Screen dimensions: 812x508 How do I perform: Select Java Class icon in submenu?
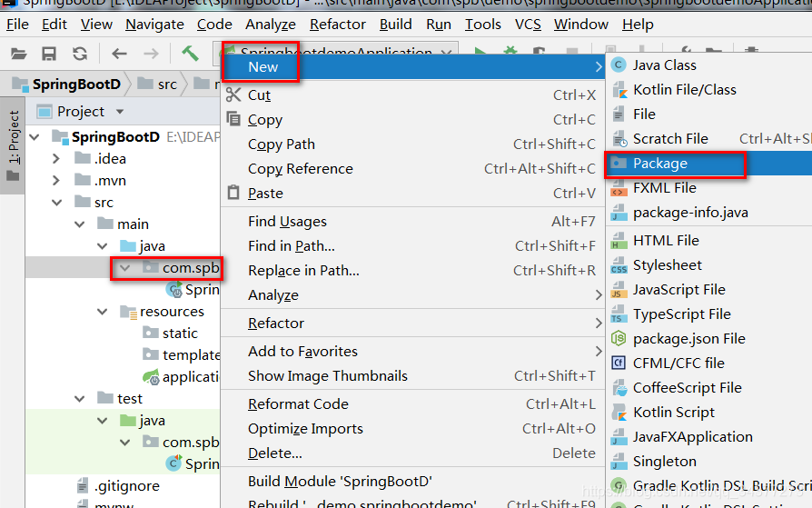tap(619, 65)
